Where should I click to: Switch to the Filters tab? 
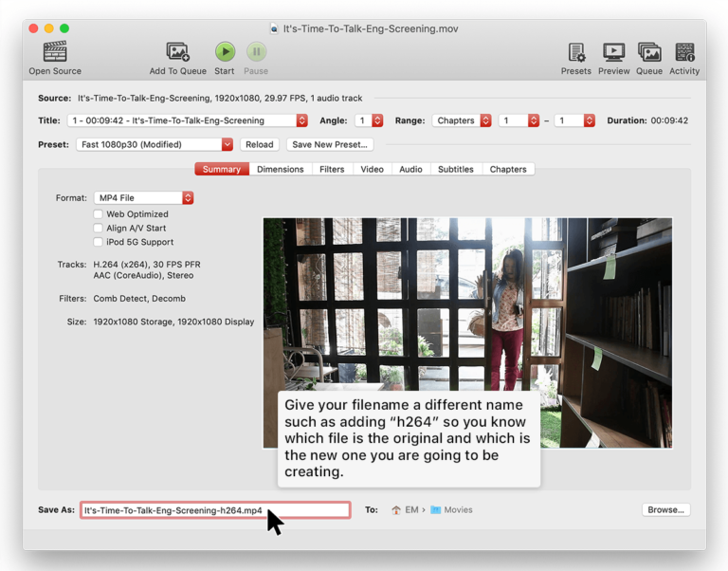point(332,169)
